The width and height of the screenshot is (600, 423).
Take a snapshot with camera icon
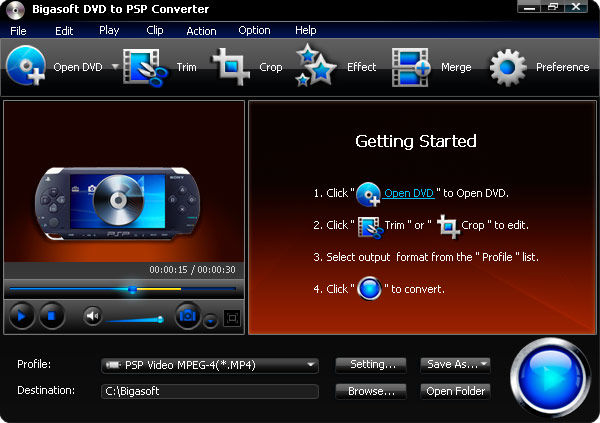[188, 316]
